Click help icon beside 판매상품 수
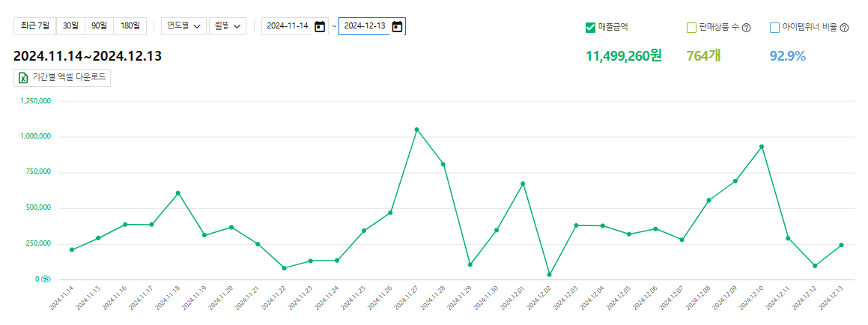 (x=746, y=28)
